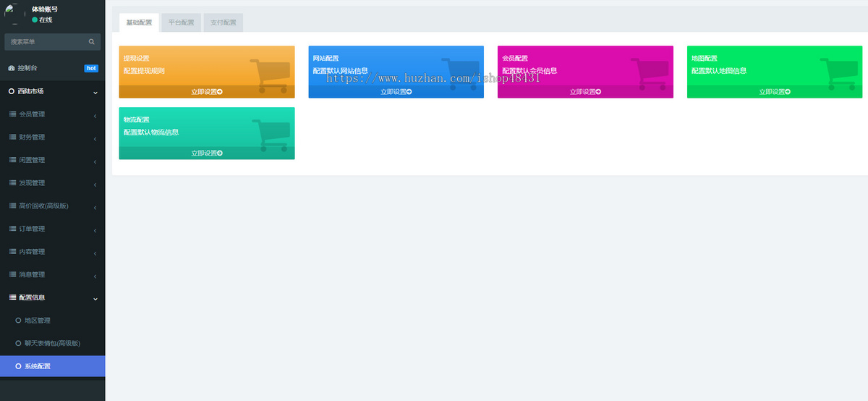Switch to the 平台配置 tab
The width and height of the screenshot is (868, 401).
point(182,22)
